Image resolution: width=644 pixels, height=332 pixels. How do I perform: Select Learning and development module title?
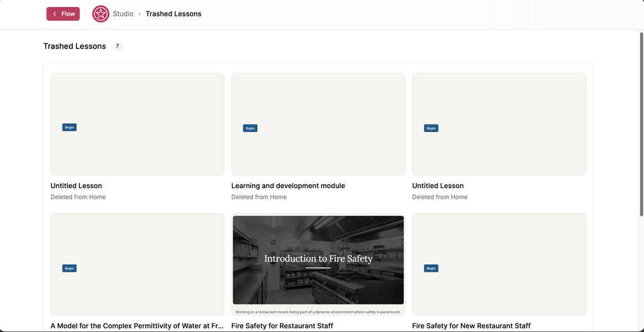[x=288, y=185]
